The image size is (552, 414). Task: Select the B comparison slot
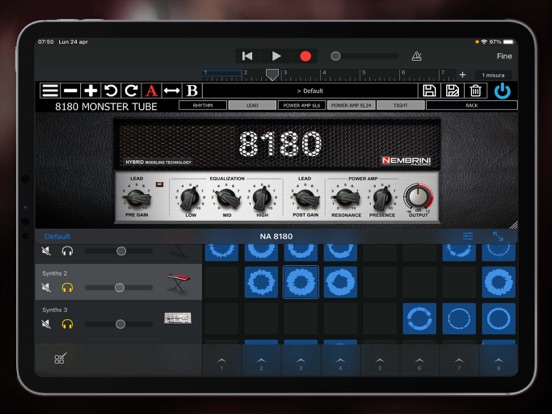[192, 91]
